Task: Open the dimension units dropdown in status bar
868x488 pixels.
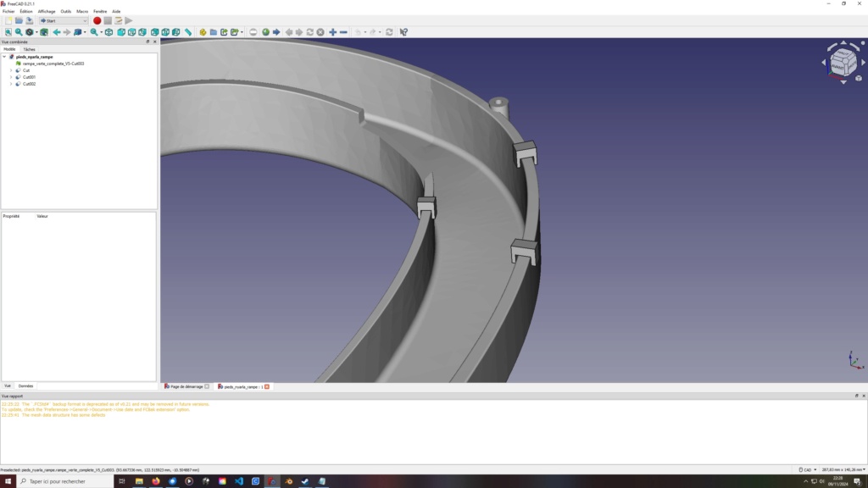Action: coord(843,469)
